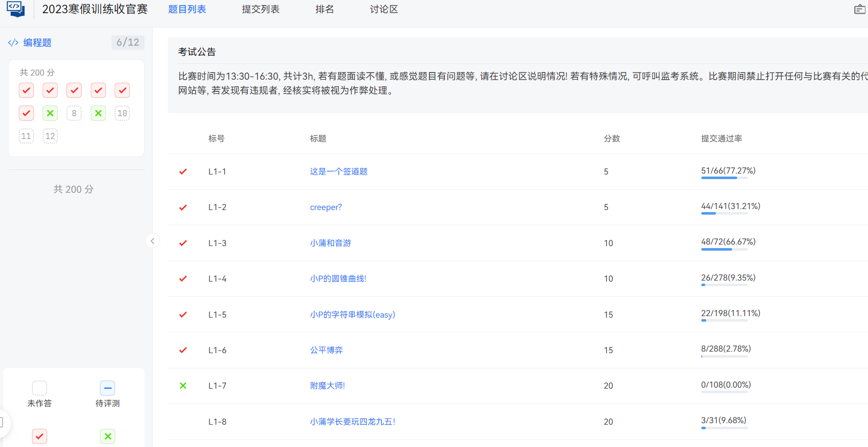Click the red check status on row L1-4
This screenshot has height=447, width=868.
(183, 279)
